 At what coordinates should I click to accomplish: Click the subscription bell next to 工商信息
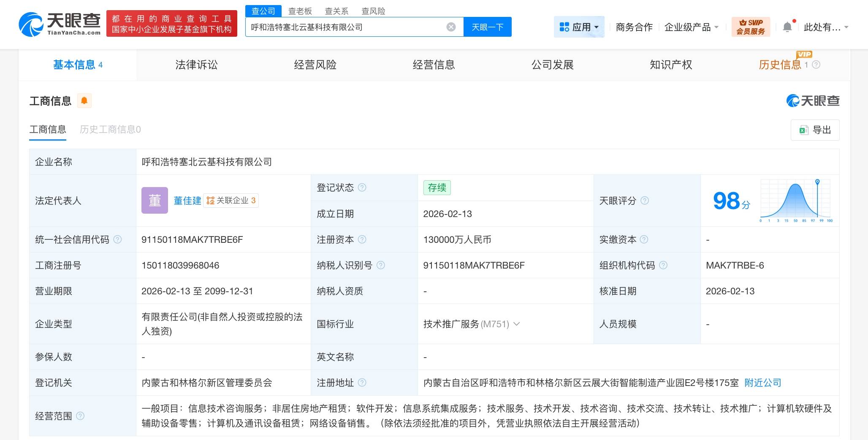coord(84,100)
